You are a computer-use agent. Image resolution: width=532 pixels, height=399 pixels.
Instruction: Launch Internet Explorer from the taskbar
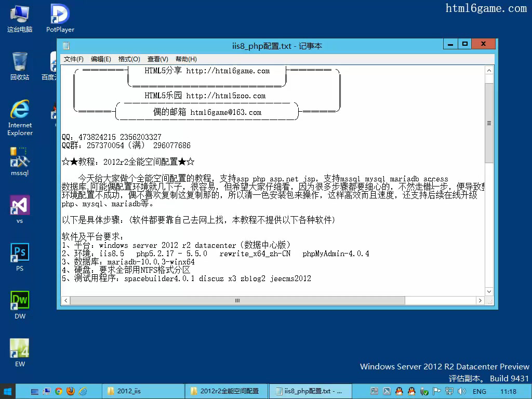coord(83,392)
